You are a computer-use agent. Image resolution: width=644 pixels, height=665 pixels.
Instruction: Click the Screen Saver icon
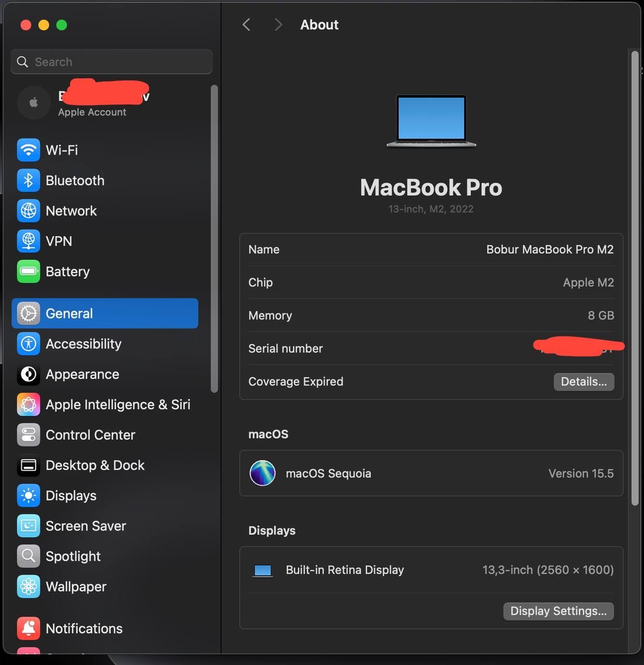[x=29, y=526]
